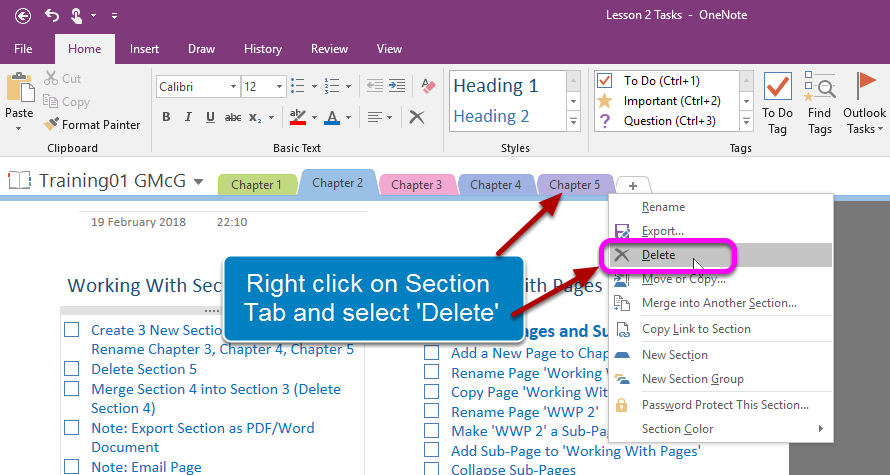Screen dimensions: 890x475
Task: Apply the Heading 1 style
Action: coord(506,86)
